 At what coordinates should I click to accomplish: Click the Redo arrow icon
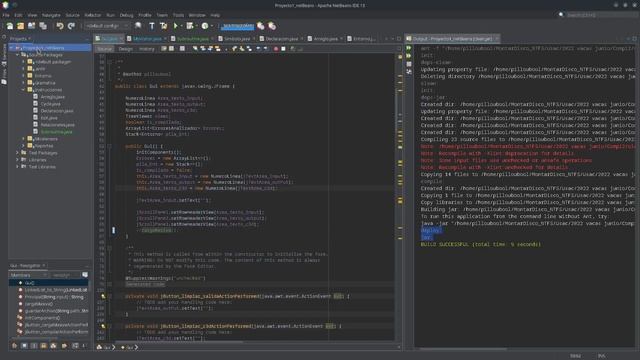point(71,26)
